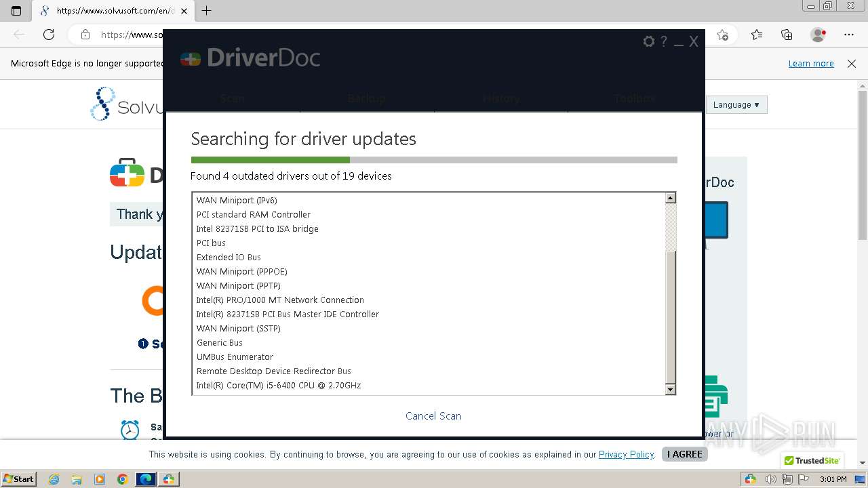The width and height of the screenshot is (868, 488).
Task: Open File Explorer from taskbar
Action: [77, 479]
